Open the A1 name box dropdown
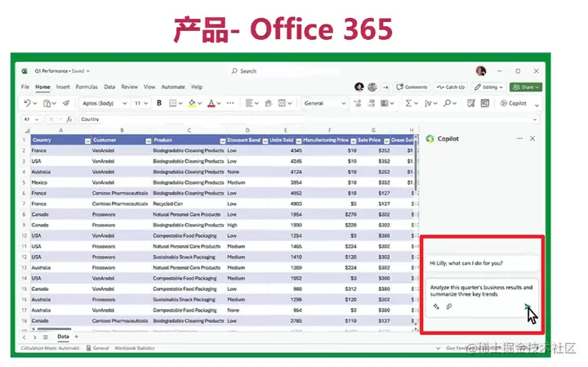This screenshot has width=588, height=367. 37,119
